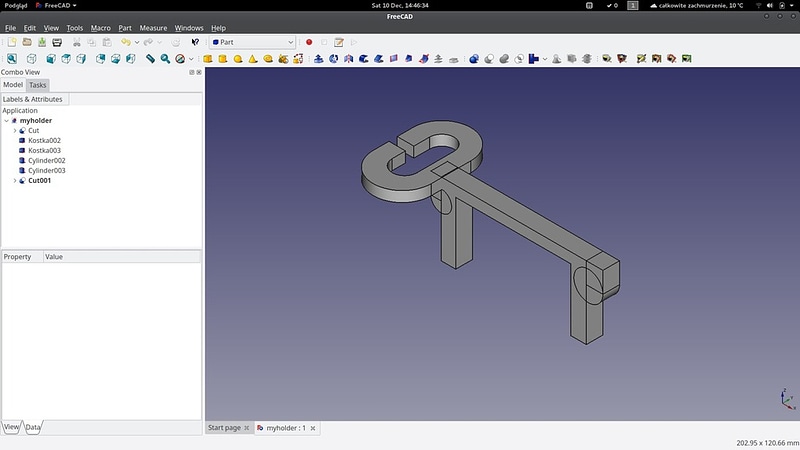Open the undo history dropdown arrow
Viewport: 800px width, 450px height.
(137, 42)
